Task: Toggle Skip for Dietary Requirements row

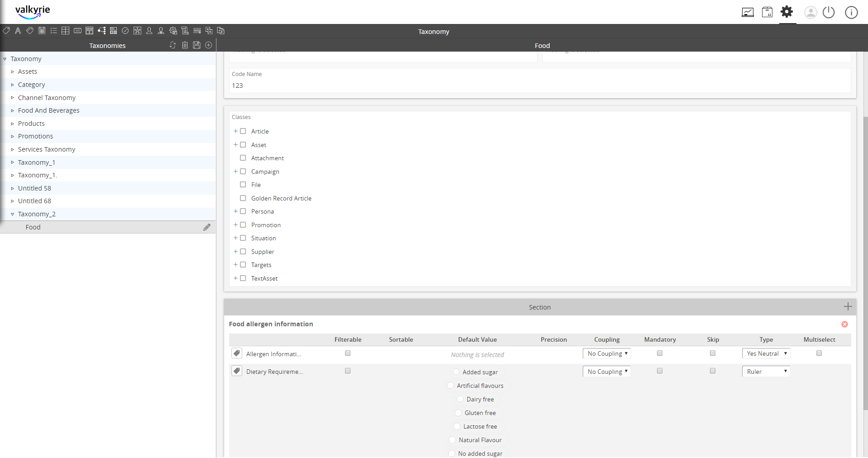Action: [713, 371]
